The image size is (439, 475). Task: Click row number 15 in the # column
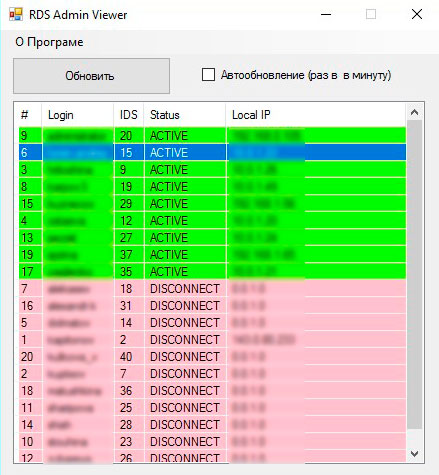[x=27, y=204]
